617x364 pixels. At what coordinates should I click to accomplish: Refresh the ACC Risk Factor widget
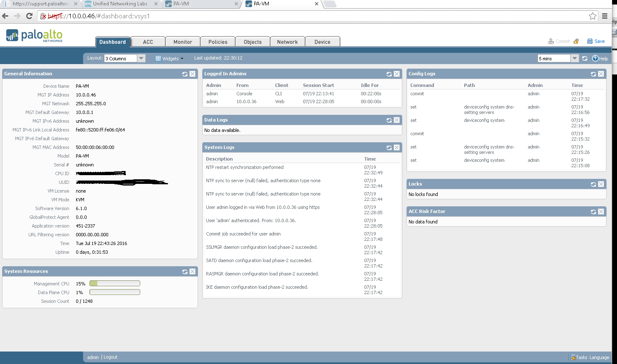593,212
